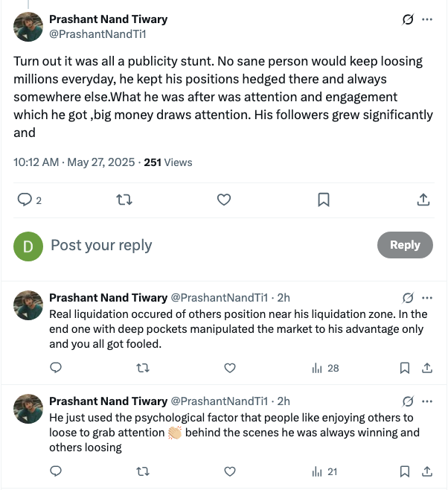The image size is (448, 490).
Task: View analytics showing 28 views
Action: tap(326, 367)
